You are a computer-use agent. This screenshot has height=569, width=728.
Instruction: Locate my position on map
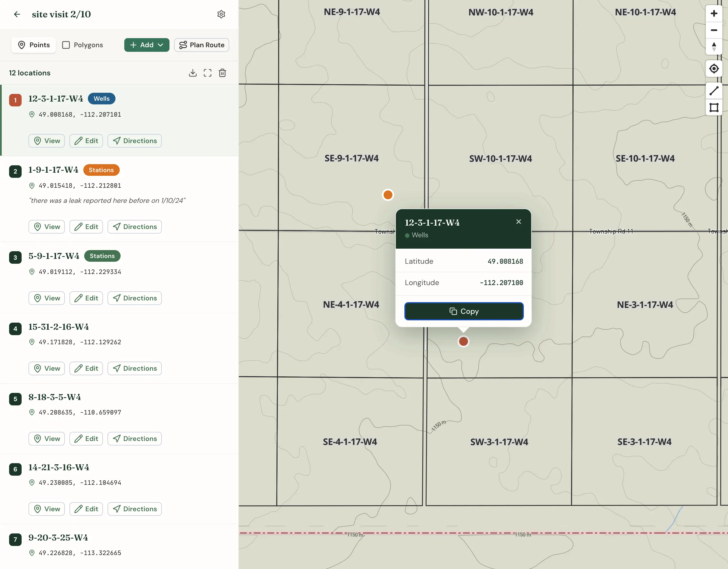(714, 69)
